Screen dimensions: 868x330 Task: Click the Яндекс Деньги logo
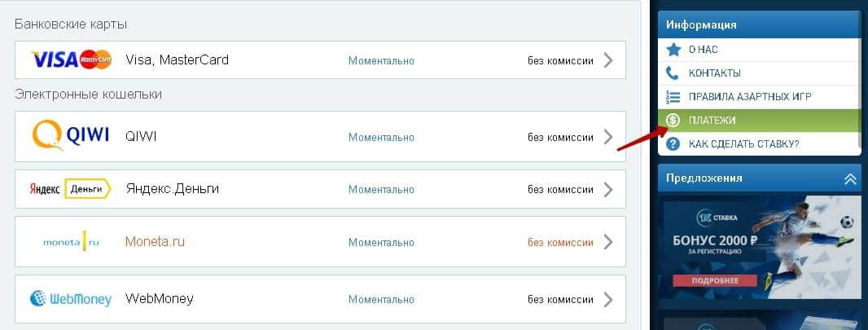[x=70, y=188]
